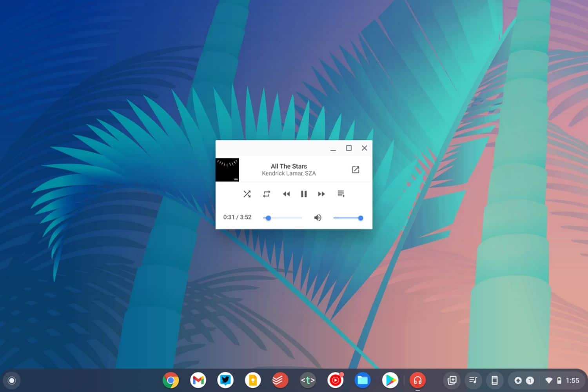
Task: Open the Files app on the shelf
Action: [x=363, y=380]
